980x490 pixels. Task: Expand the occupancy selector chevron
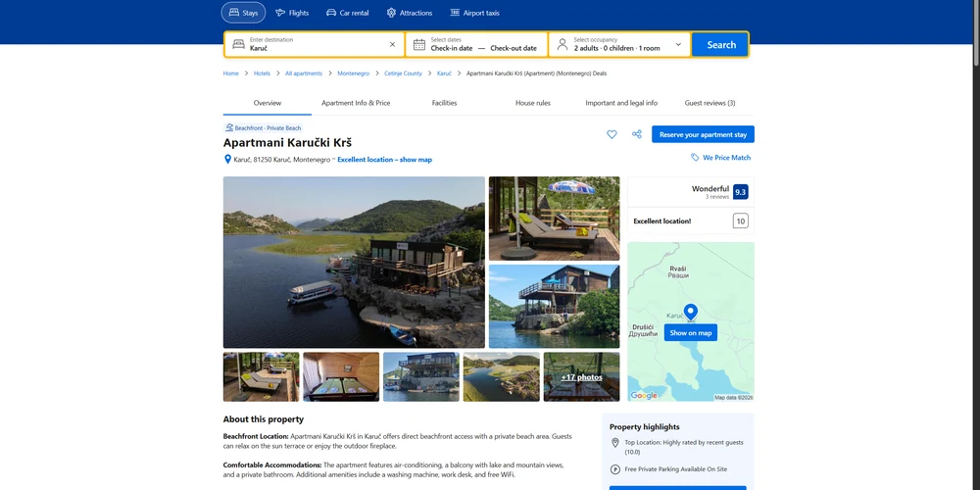click(x=678, y=45)
